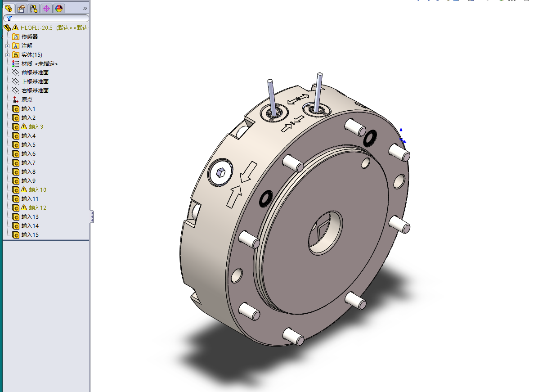Select the 右视基准面 right plane
This screenshot has height=392, width=538.
point(35,90)
